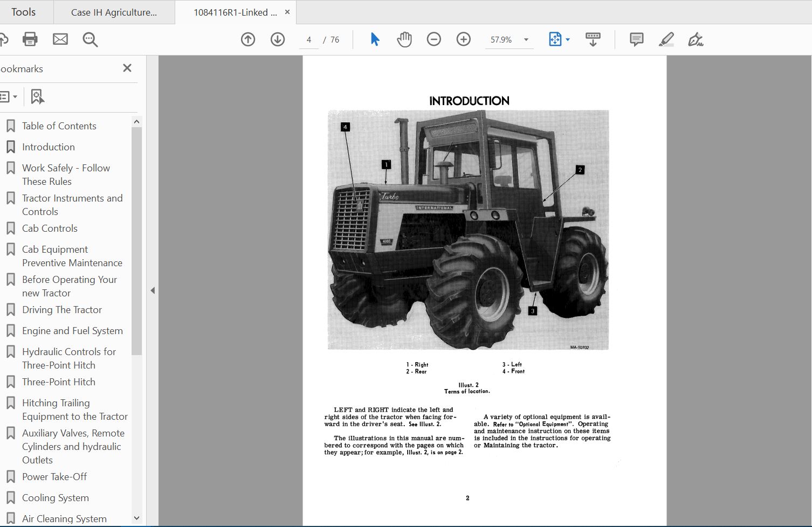Click the scrolling mode keyboard icon

593,39
